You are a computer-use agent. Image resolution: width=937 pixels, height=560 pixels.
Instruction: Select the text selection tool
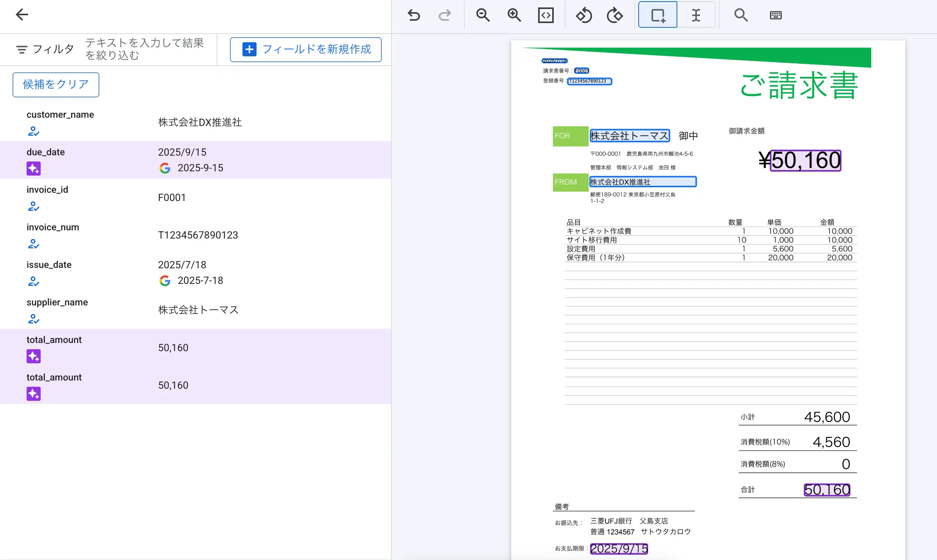[696, 15]
